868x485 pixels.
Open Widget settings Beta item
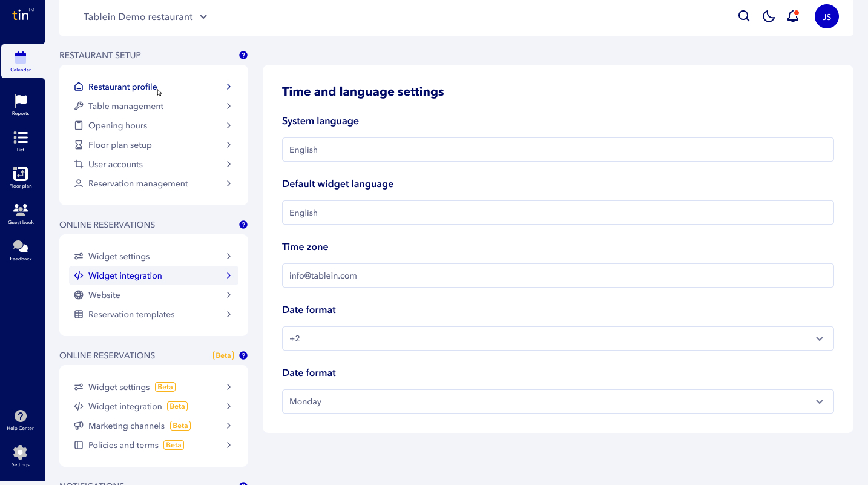154,387
